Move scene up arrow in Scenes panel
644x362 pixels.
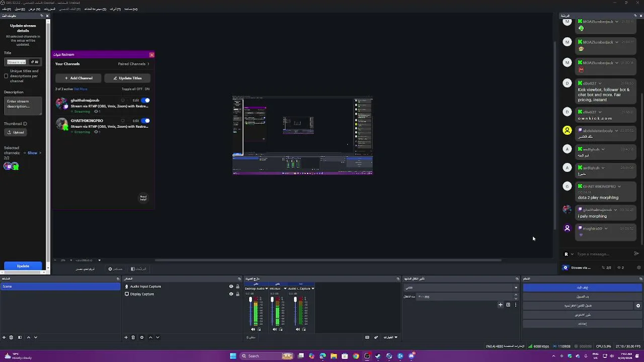point(28,337)
